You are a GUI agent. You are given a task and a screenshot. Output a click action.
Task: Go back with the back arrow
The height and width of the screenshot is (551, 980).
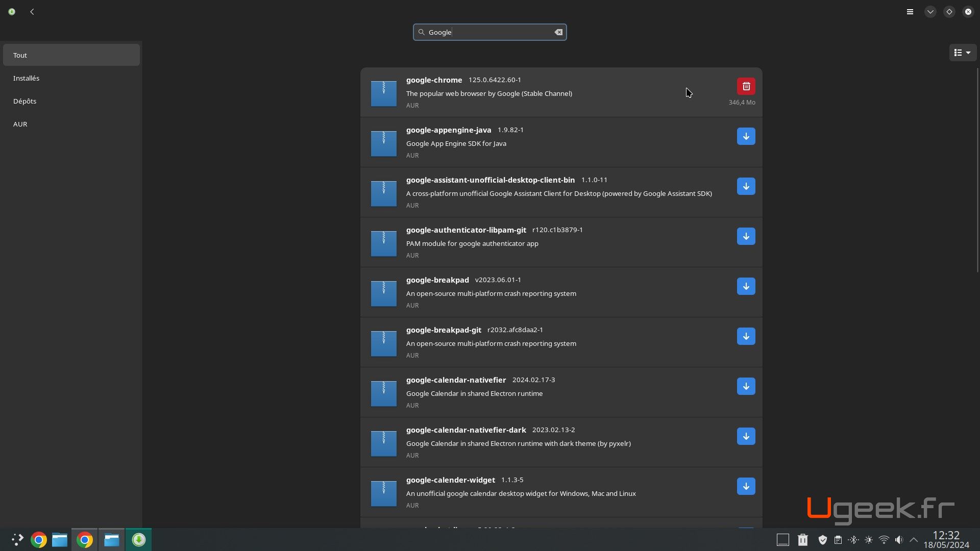(32, 11)
